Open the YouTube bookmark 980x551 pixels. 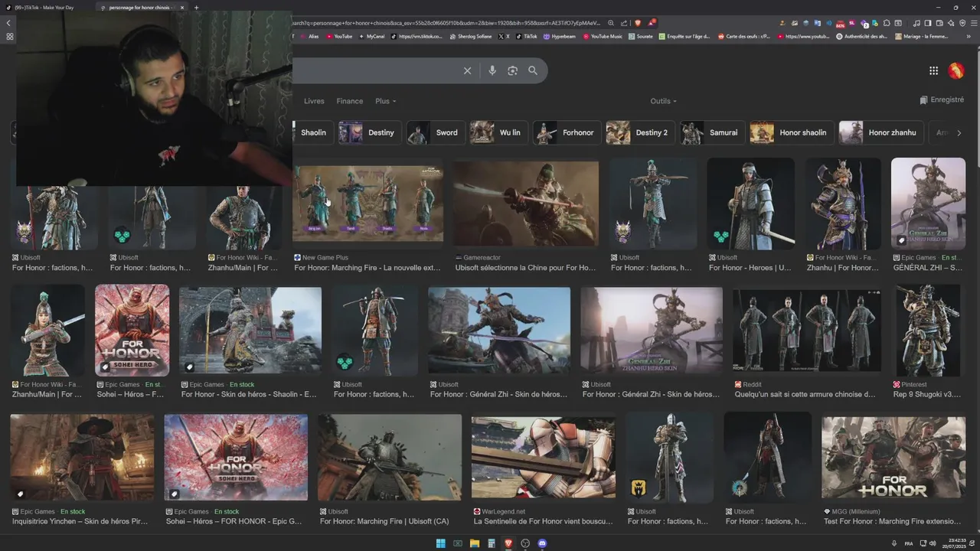(339, 36)
